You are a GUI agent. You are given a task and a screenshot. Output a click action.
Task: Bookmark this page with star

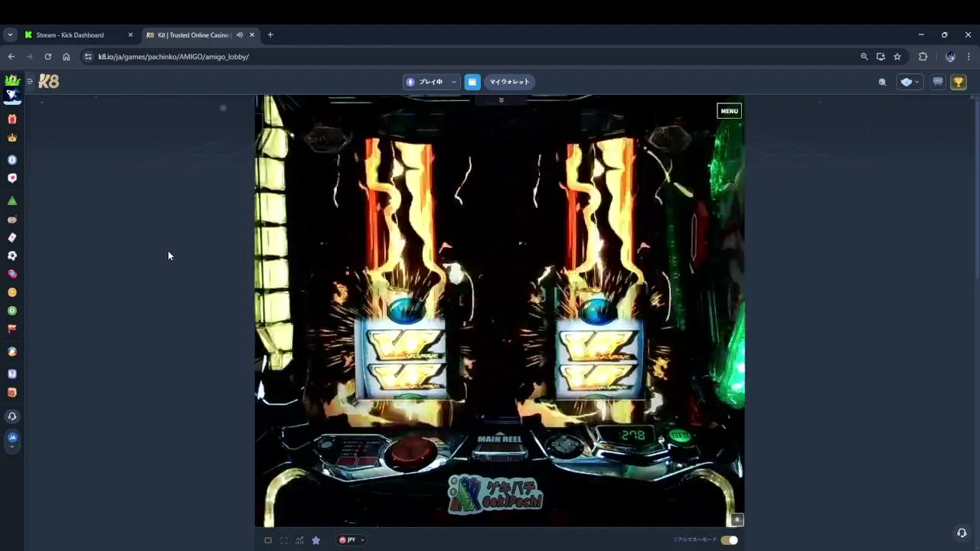[x=897, y=57]
